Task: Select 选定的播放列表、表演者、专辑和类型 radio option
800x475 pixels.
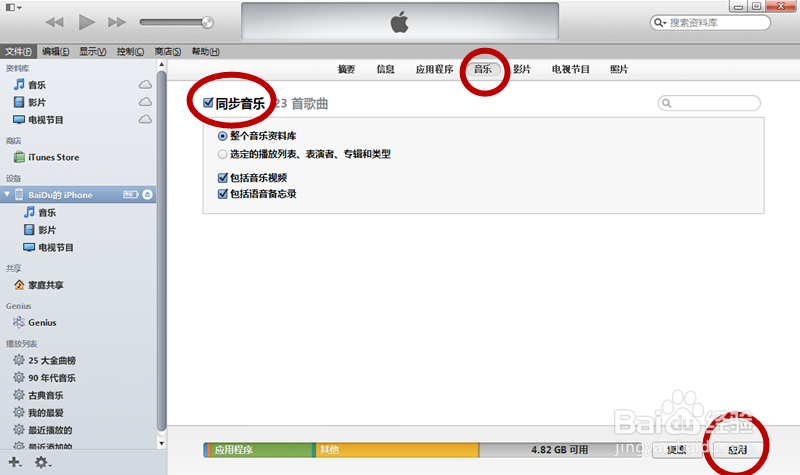Action: [x=222, y=154]
